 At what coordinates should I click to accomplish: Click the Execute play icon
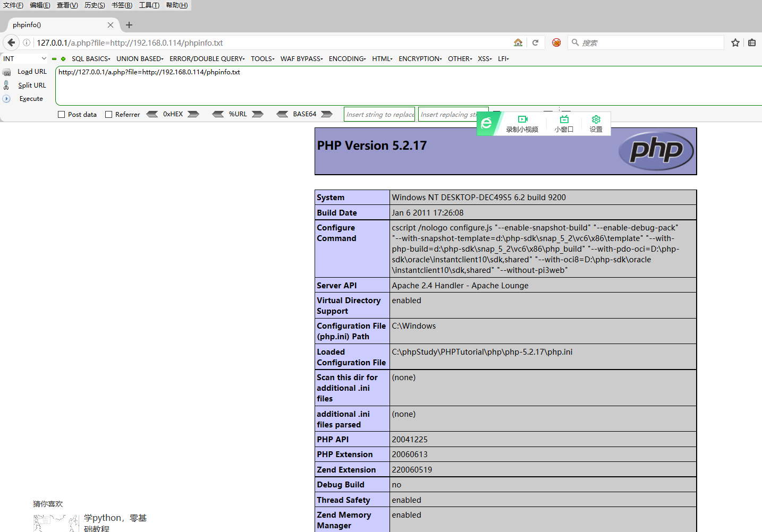pos(6,99)
